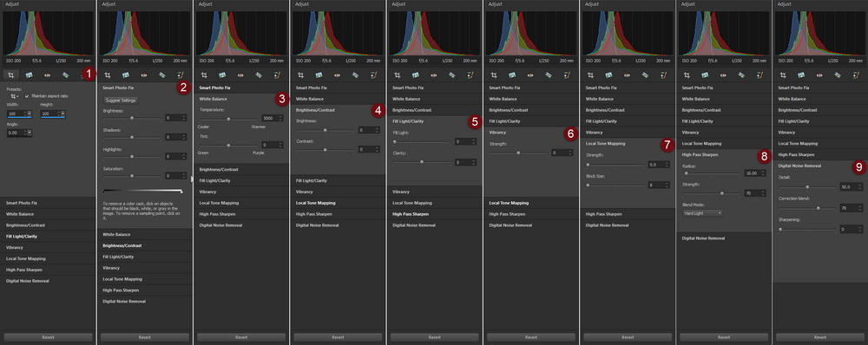
Task: Click the Clarity slider handle
Action: coord(421,162)
